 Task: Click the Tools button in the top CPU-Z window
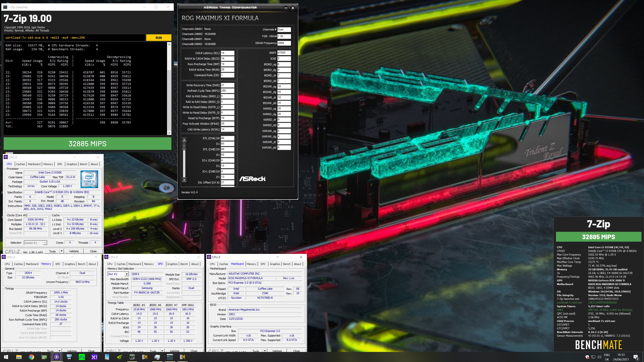pyautogui.click(x=52, y=251)
